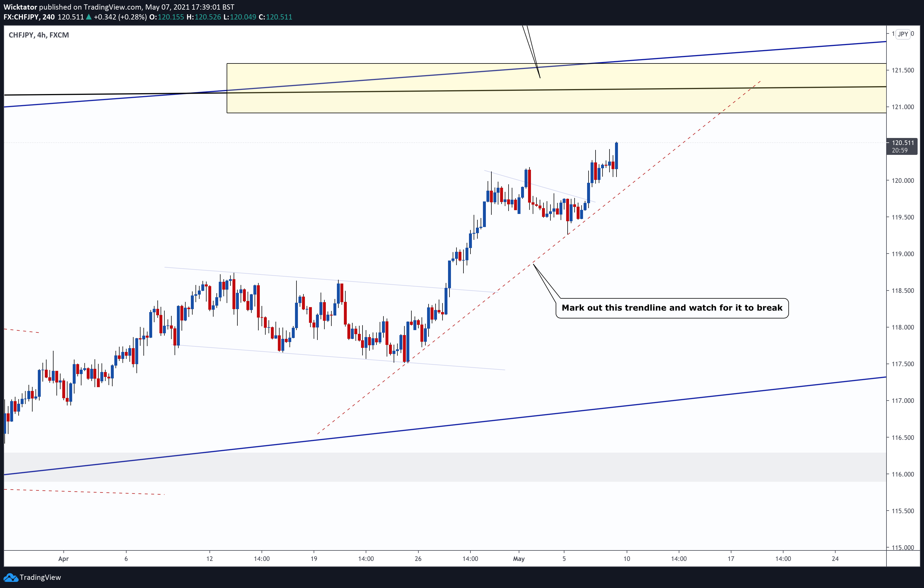
Task: Click the open value O:120.155 in header
Action: coord(166,17)
